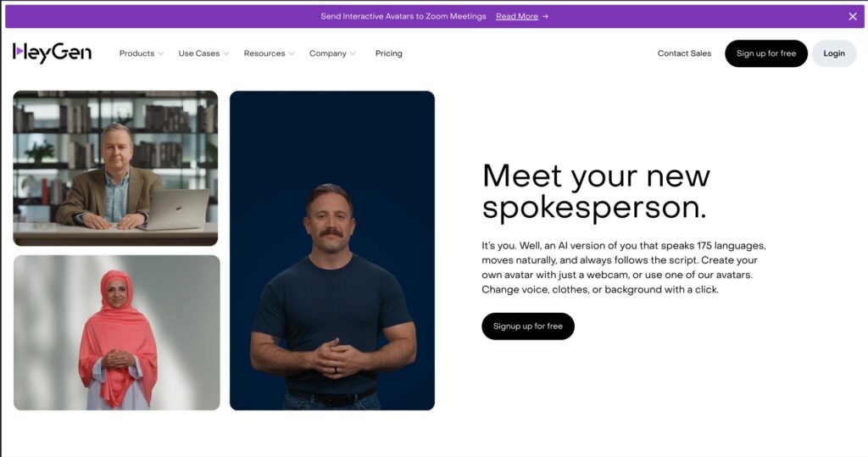The height and width of the screenshot is (457, 868).
Task: Click the 'Meet your new spokesperson' headline
Action: 595,192
